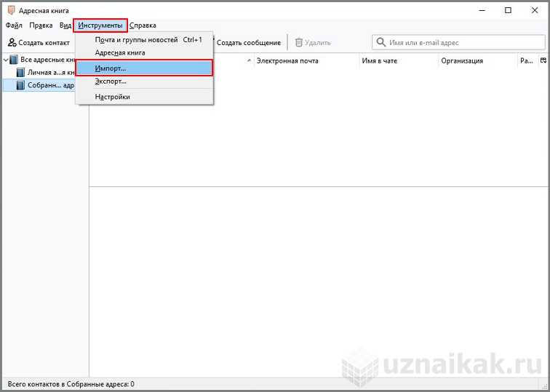Screen dimensions: 550x392
Task: Open the Справка menu
Action: [x=143, y=25]
